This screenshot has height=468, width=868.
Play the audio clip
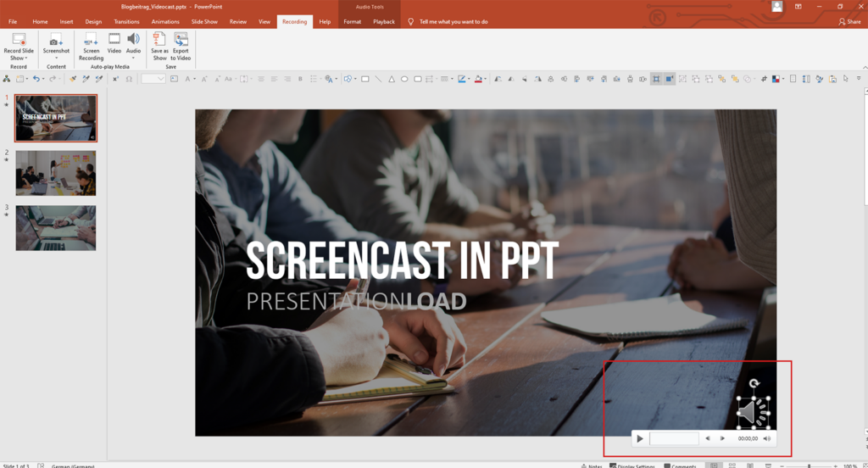coord(640,438)
